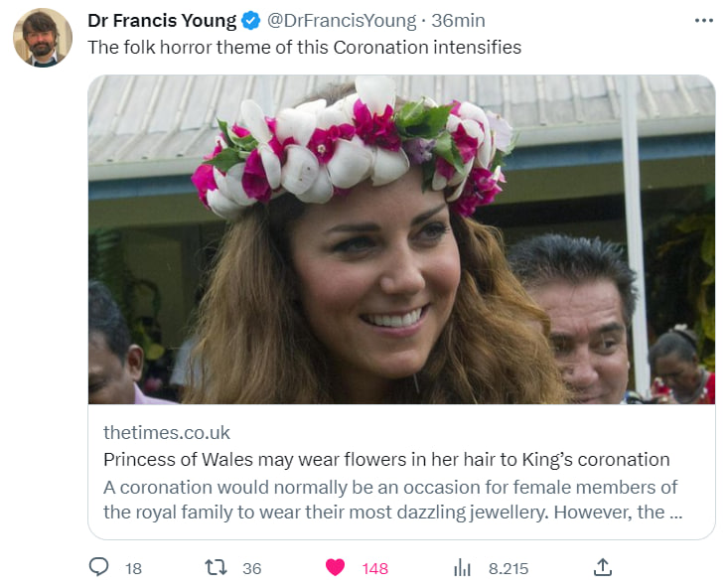Click the retweet arrows icon
Image resolution: width=728 pixels, height=588 pixels.
[216, 567]
